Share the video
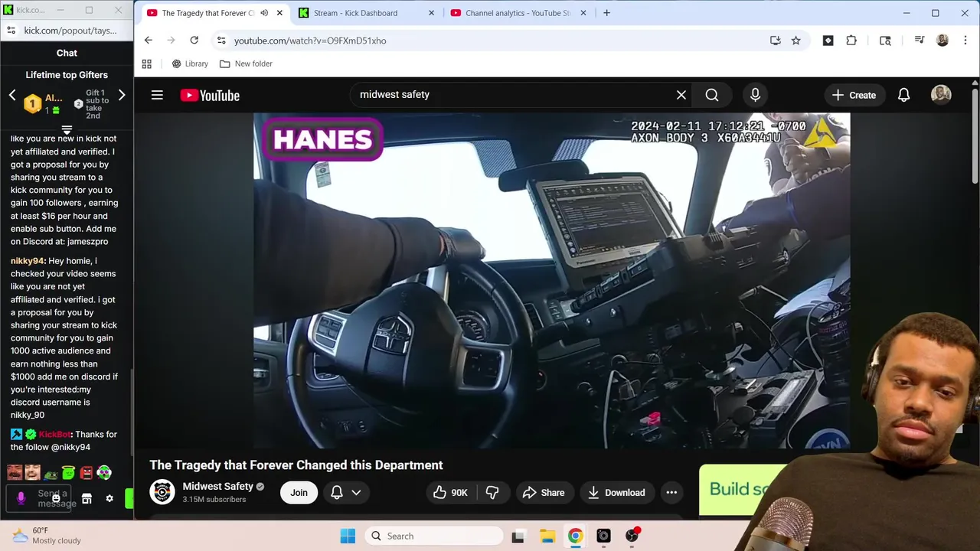Image resolution: width=980 pixels, height=551 pixels. 543,493
